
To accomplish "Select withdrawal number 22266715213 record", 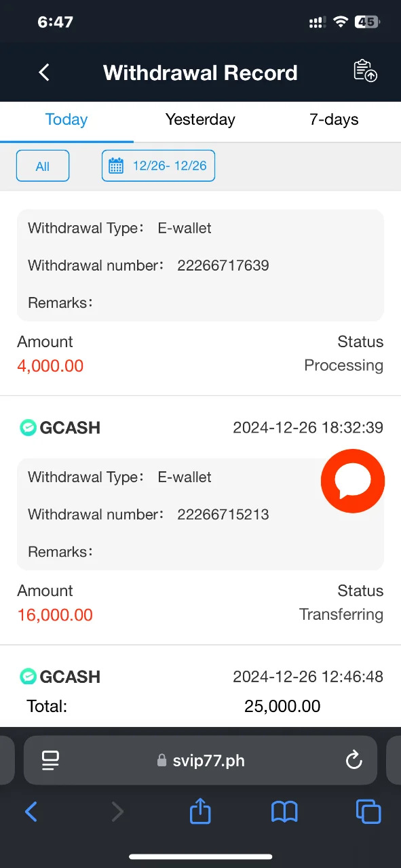I will (200, 514).
